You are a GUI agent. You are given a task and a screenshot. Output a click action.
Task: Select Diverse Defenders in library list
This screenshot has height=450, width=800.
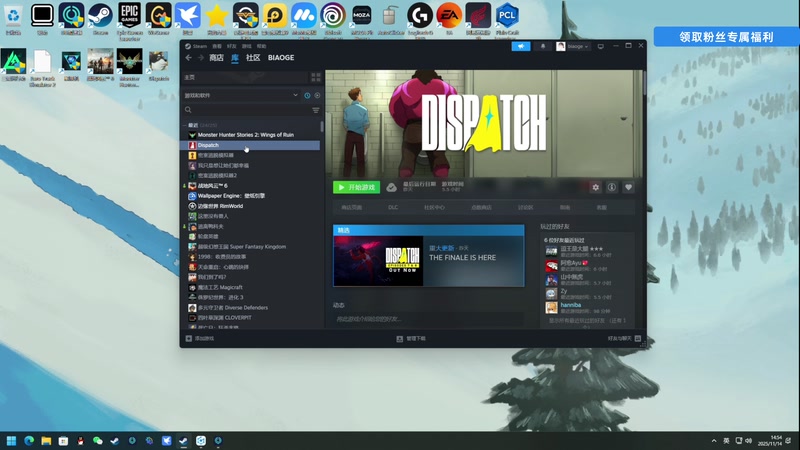coord(250,308)
